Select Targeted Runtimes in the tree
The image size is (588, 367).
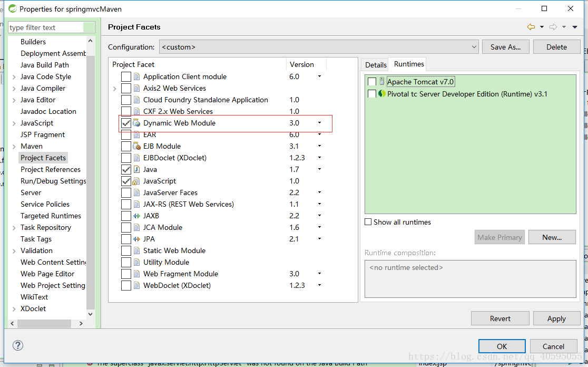point(51,216)
